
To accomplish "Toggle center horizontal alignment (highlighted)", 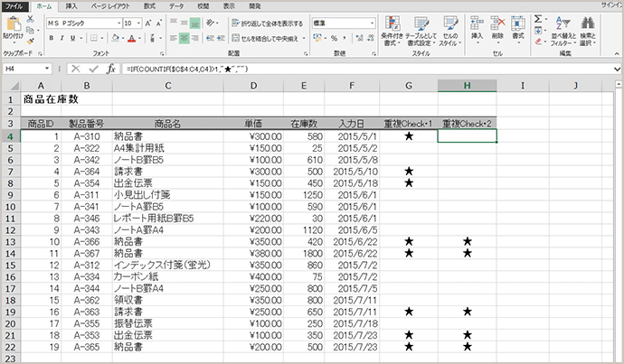I will (184, 38).
